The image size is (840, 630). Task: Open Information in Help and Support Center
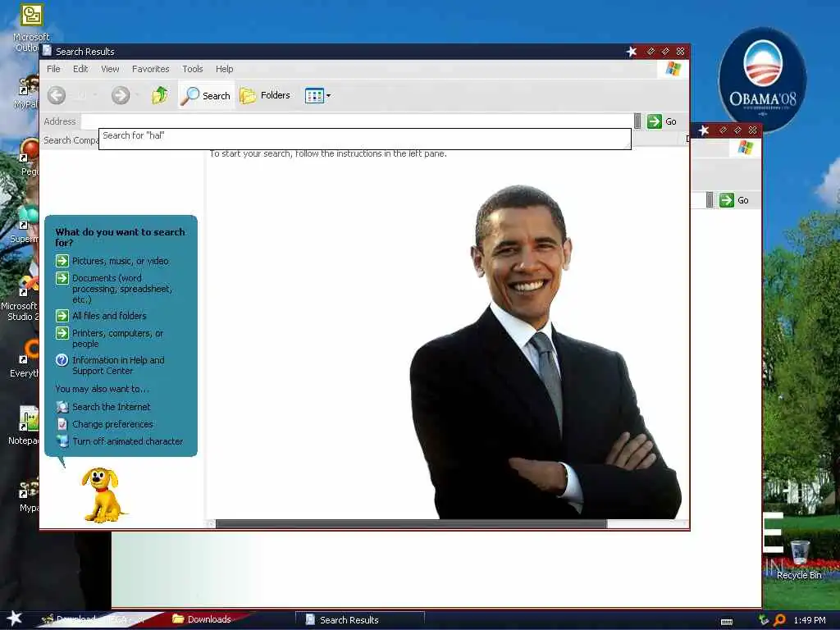click(118, 365)
